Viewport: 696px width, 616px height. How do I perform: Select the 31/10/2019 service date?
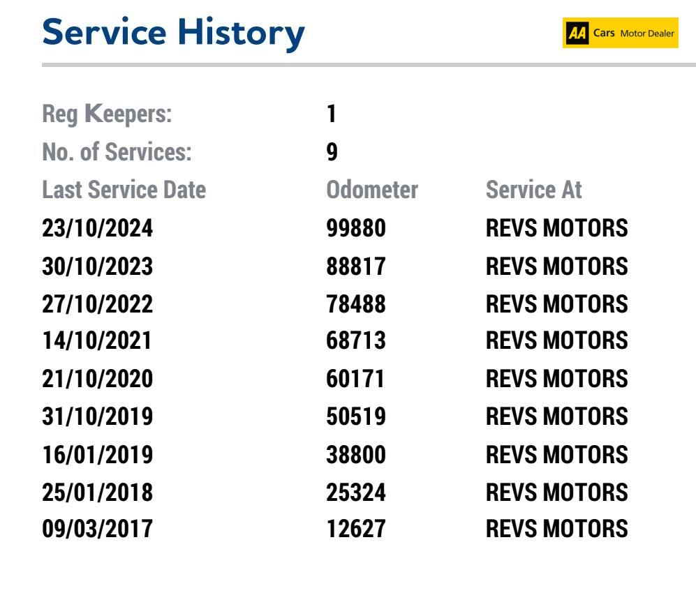pyautogui.click(x=97, y=416)
